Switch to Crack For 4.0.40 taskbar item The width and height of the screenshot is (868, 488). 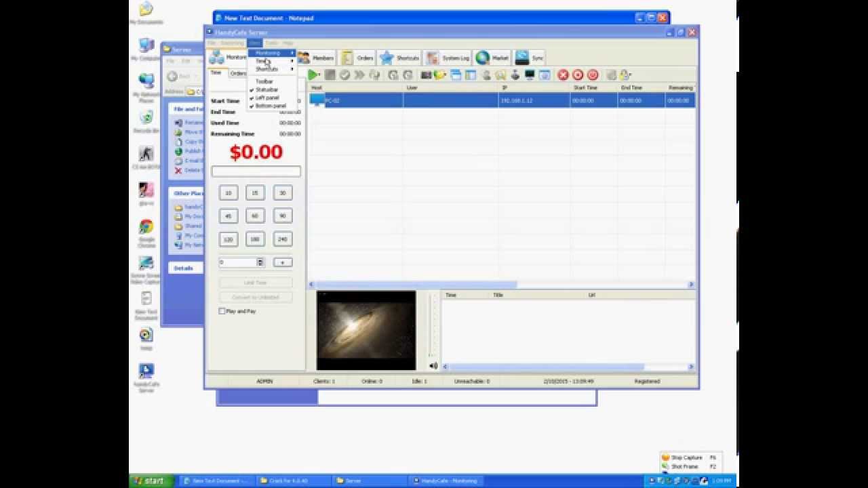[x=294, y=481]
